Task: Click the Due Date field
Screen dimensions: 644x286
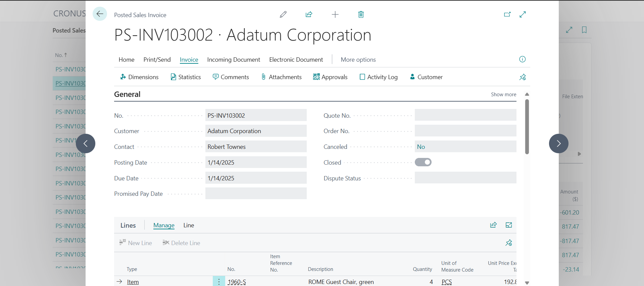Action: point(256,178)
